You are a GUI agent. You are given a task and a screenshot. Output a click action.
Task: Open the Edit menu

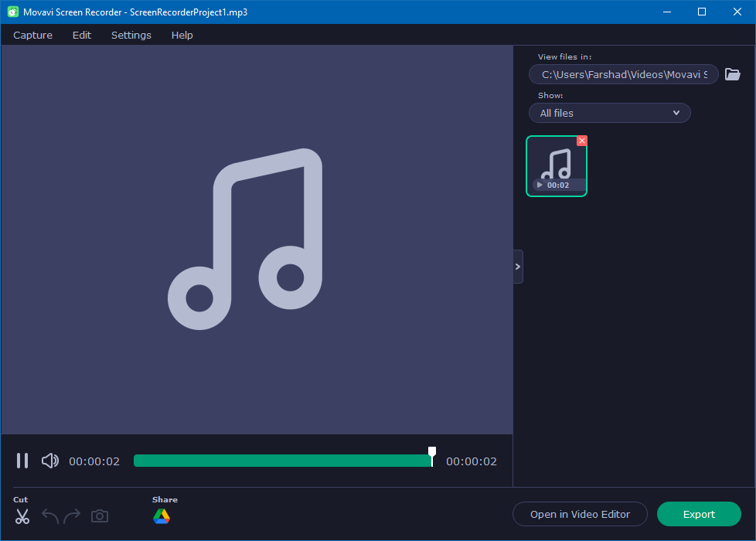point(82,35)
